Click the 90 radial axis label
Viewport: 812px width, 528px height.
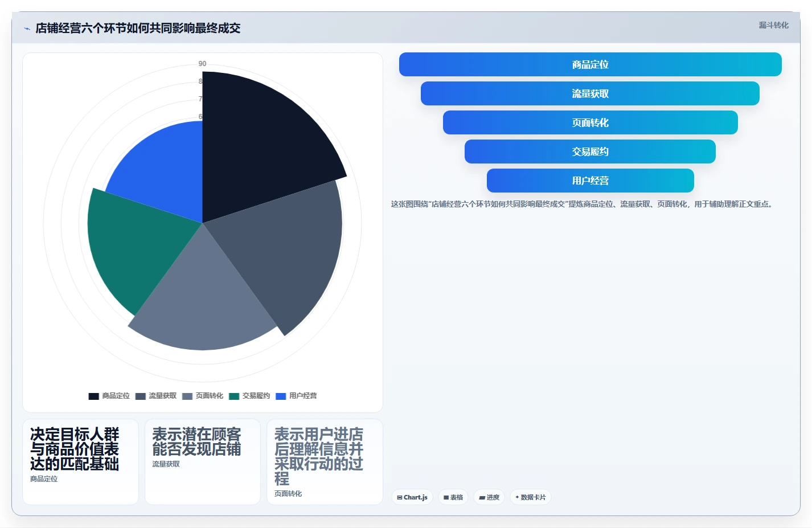(x=202, y=64)
